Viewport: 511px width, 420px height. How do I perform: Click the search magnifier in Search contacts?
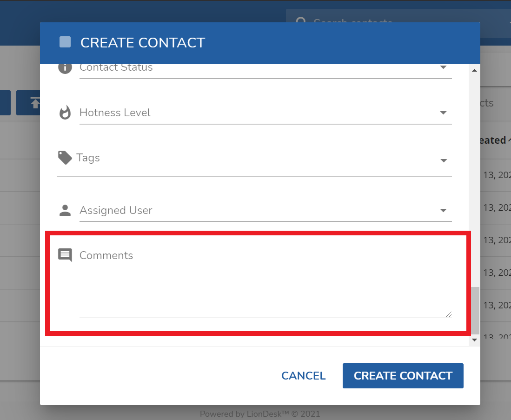(301, 22)
